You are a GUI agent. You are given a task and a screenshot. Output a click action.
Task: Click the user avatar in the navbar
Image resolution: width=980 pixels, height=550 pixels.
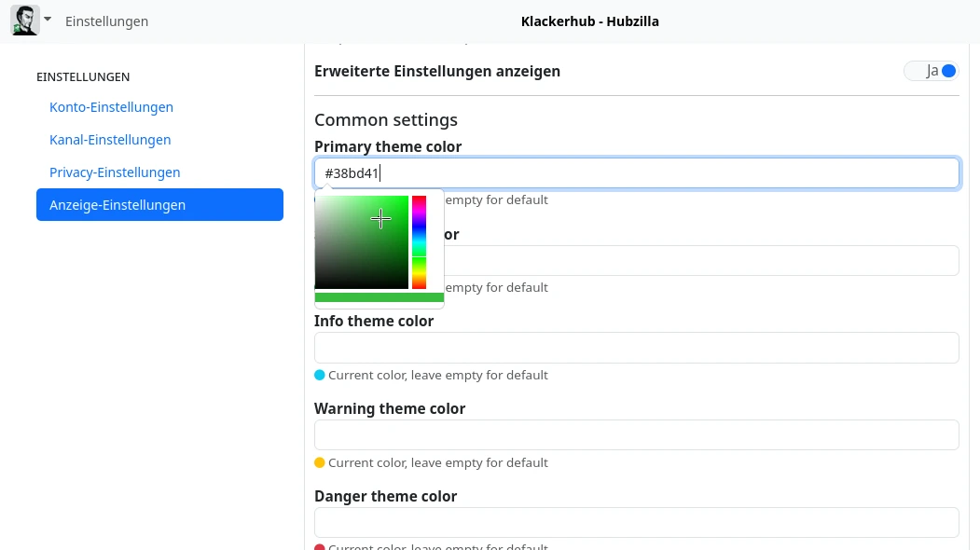25,21
